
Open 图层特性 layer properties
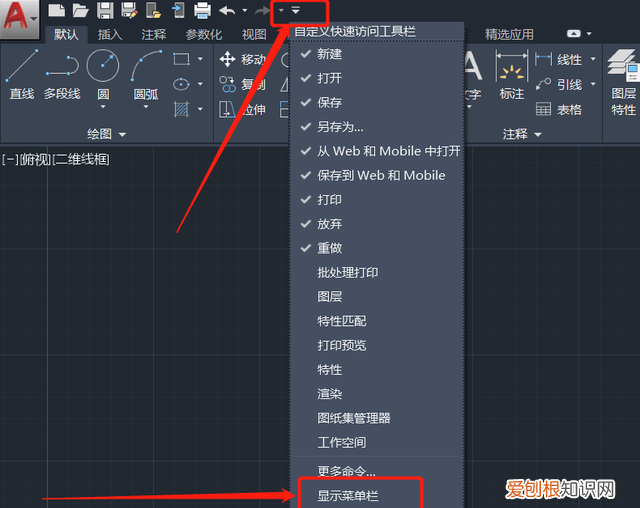(623, 82)
